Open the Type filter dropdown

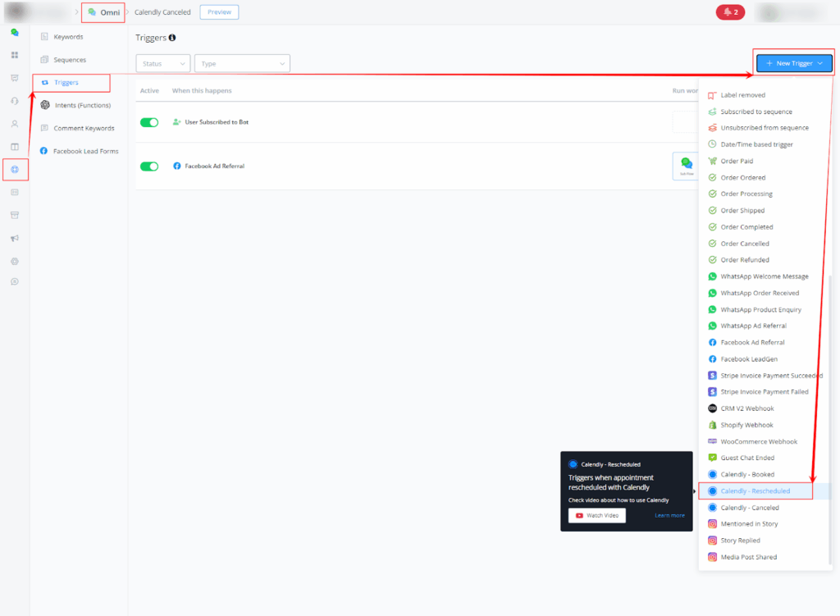click(x=242, y=64)
